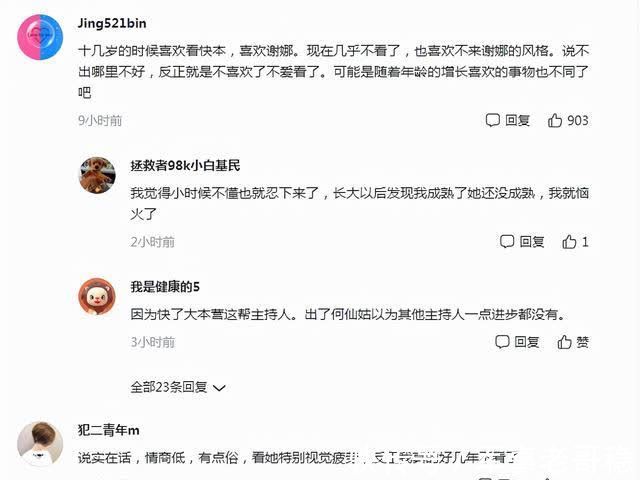The width and height of the screenshot is (640, 480).
Task: Open username Jing521bin profile
Action: (x=112, y=23)
